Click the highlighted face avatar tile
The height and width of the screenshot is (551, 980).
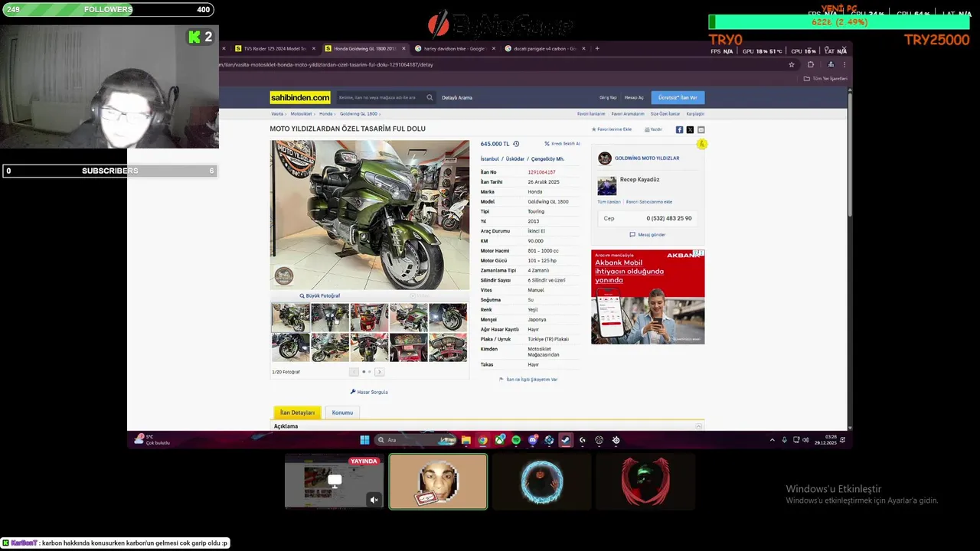[438, 481]
